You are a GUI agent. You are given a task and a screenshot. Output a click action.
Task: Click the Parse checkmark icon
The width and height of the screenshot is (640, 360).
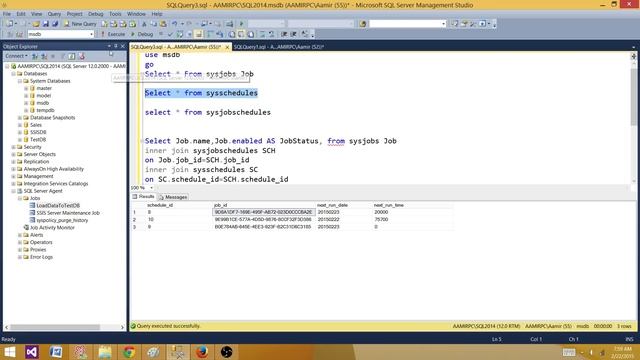click(171, 34)
